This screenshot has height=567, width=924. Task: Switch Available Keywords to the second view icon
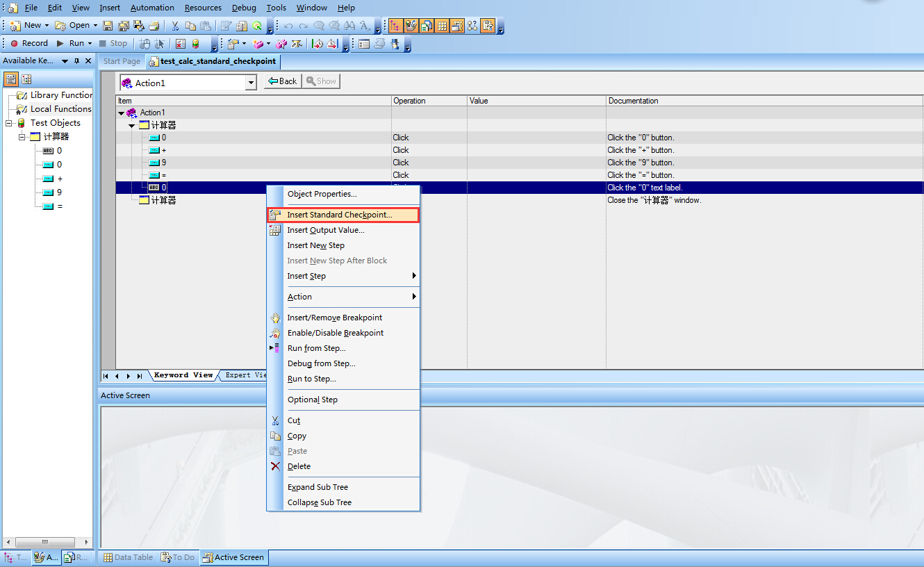point(26,79)
